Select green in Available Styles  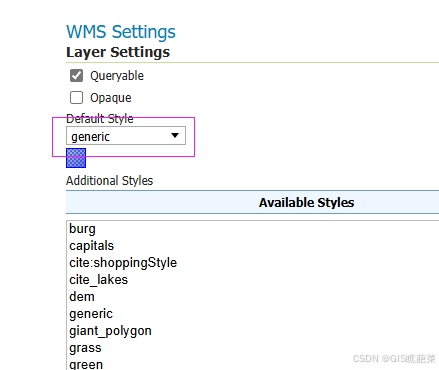(86, 364)
